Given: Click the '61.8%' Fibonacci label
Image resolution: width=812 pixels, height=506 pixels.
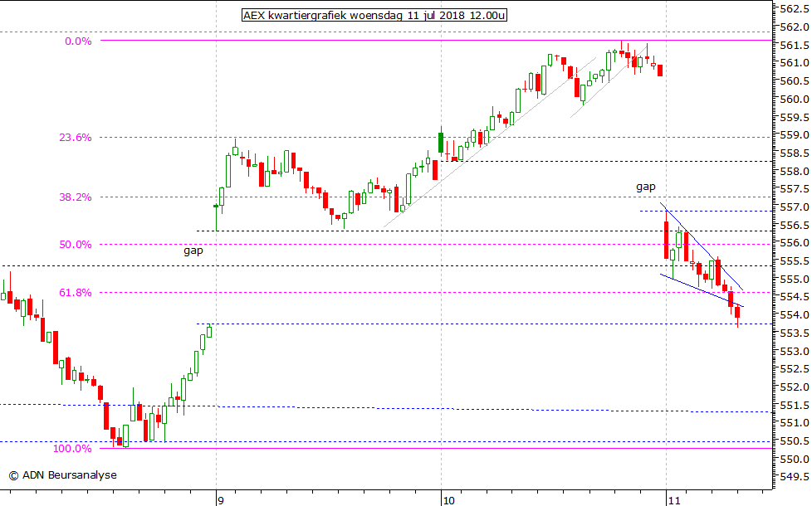Looking at the screenshot, I should click(75, 292).
